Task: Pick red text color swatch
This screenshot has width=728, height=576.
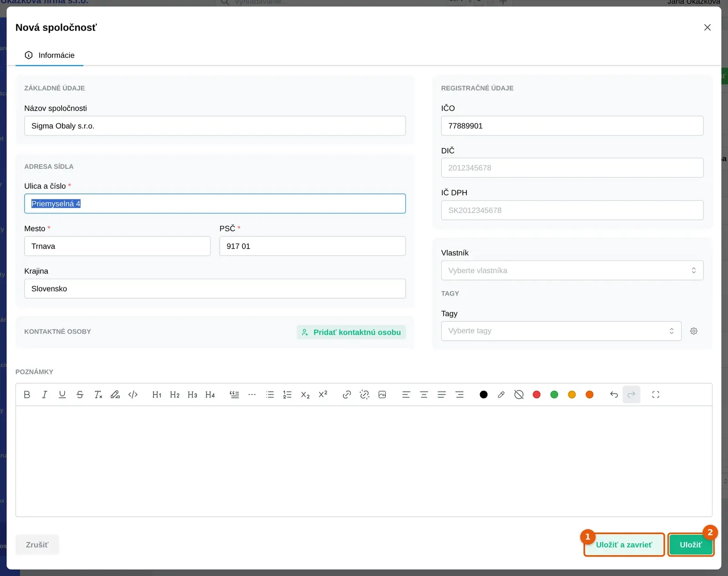Action: click(537, 395)
